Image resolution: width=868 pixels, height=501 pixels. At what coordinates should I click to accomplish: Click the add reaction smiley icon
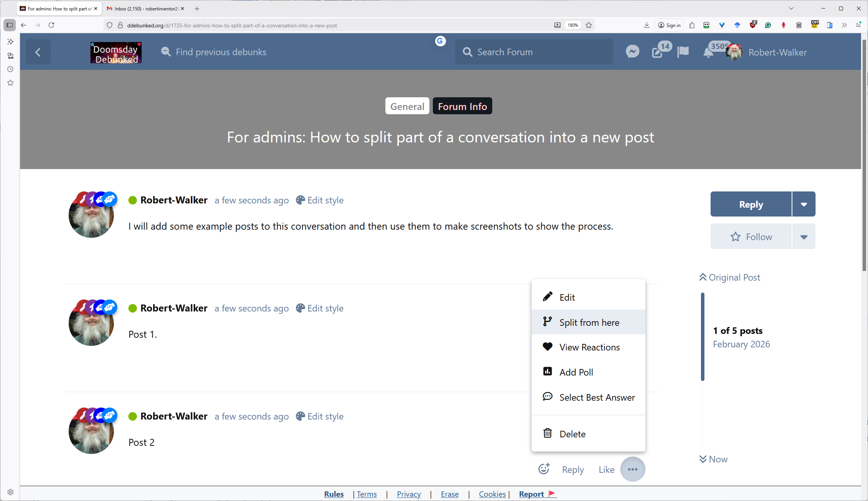[544, 469]
